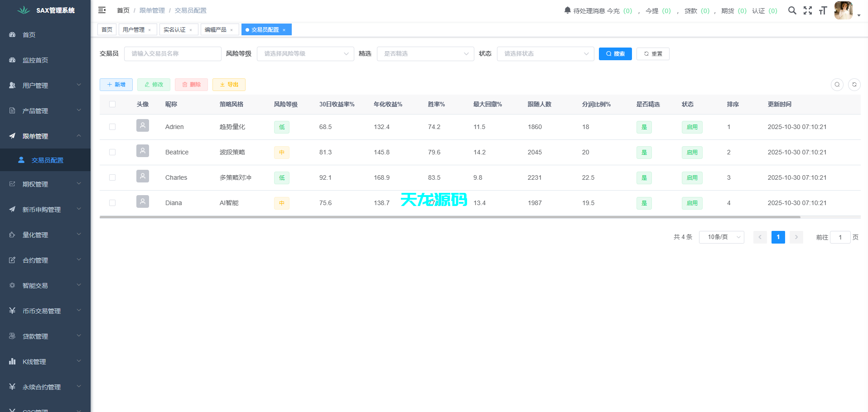Open the global search magnifier in the header

pyautogui.click(x=792, y=10)
